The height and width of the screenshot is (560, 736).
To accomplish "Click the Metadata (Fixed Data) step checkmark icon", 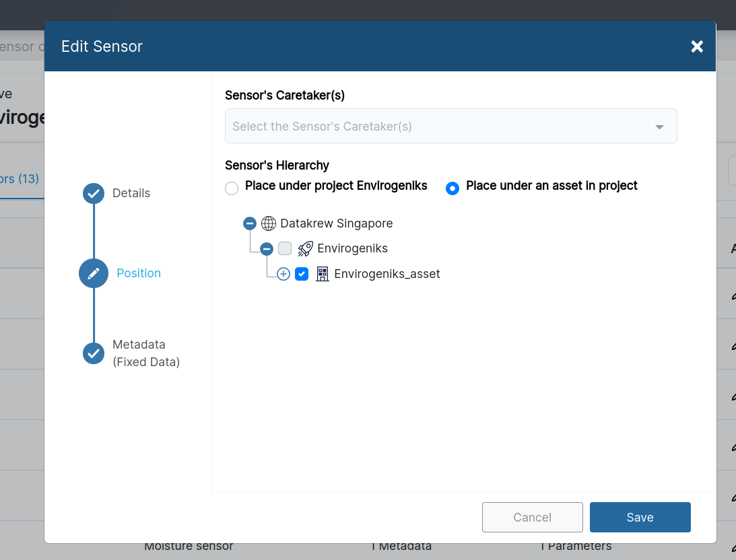I will (93, 353).
